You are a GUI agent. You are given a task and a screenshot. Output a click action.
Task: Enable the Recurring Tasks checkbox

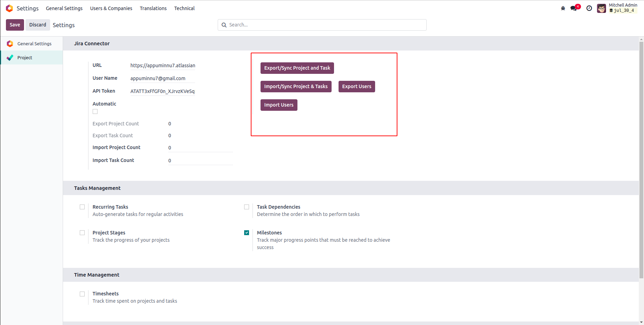[x=82, y=207]
